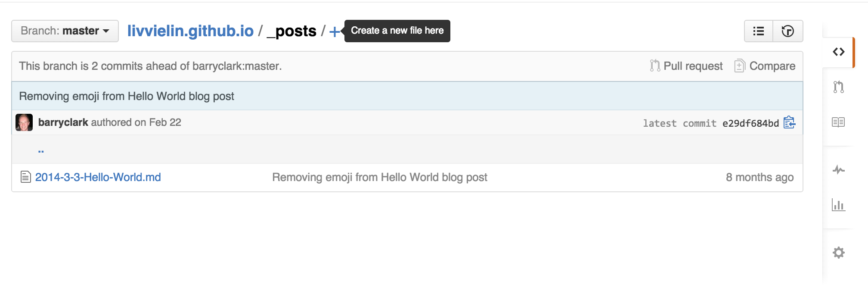The width and height of the screenshot is (868, 300).
Task: Expand the Branch: master dropdown
Action: (x=65, y=31)
